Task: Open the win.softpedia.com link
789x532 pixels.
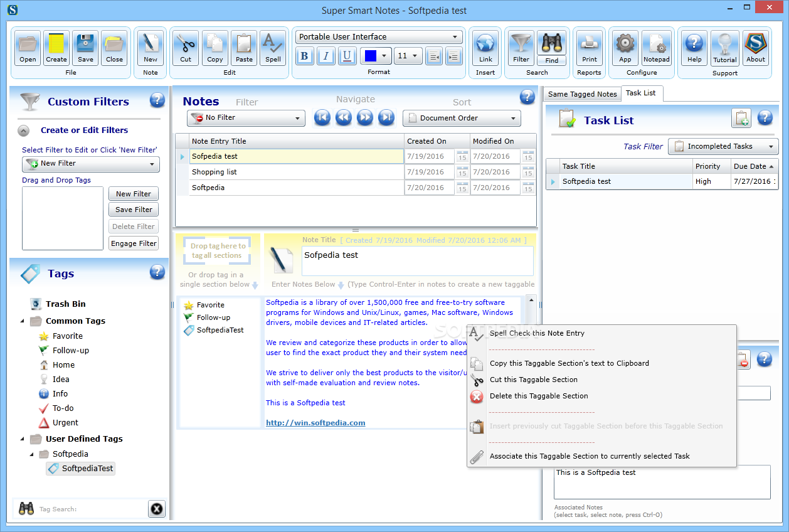Action: click(x=315, y=423)
